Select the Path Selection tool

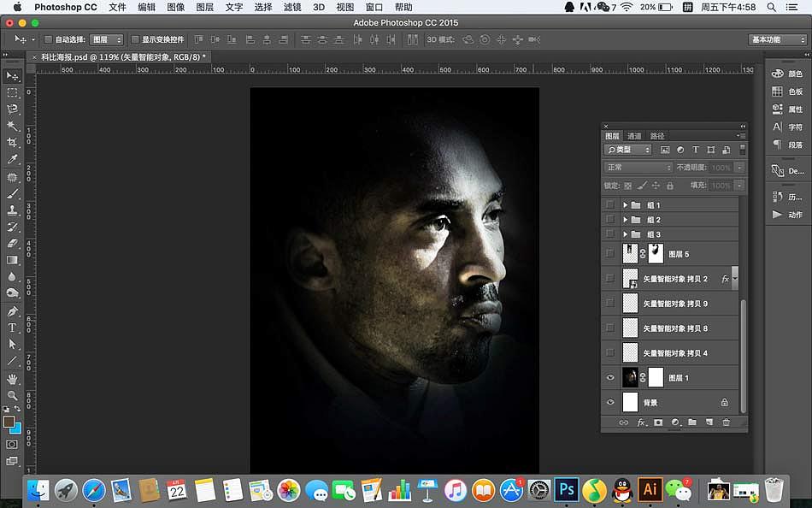tap(13, 345)
